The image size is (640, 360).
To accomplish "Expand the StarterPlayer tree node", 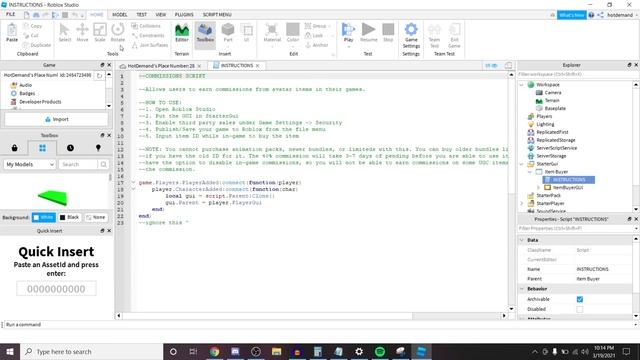I will click(x=522, y=203).
